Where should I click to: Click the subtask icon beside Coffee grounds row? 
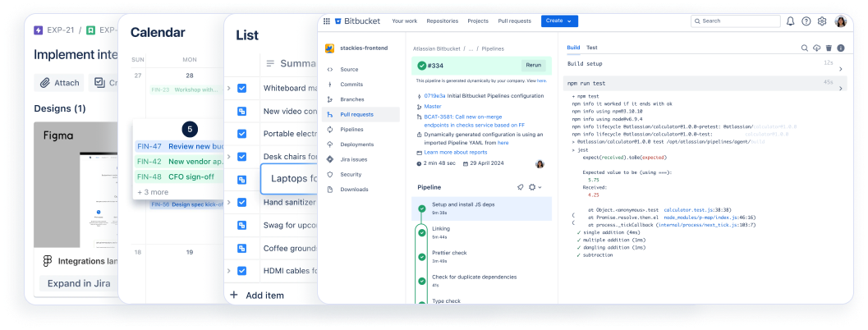pyautogui.click(x=241, y=248)
